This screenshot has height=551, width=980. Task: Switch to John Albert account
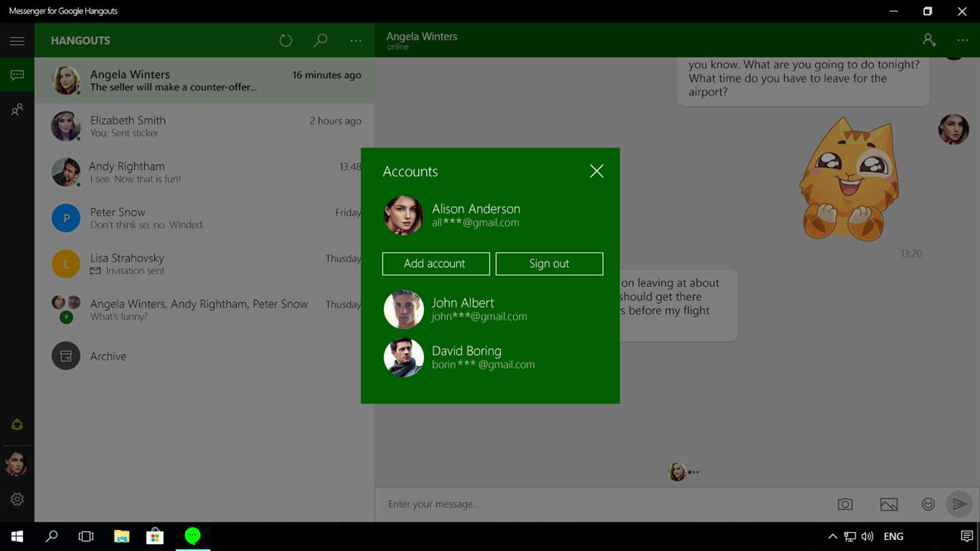click(x=490, y=310)
